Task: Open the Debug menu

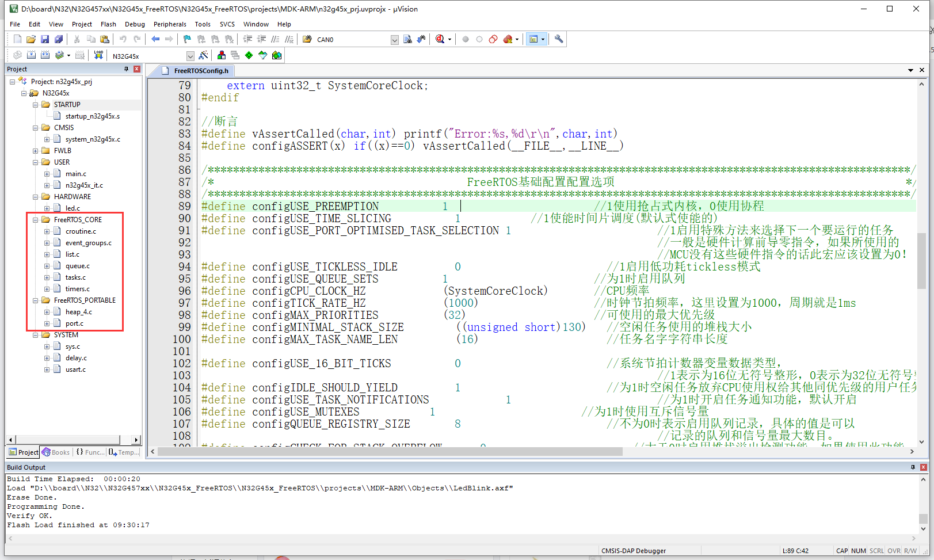Action: [135, 24]
